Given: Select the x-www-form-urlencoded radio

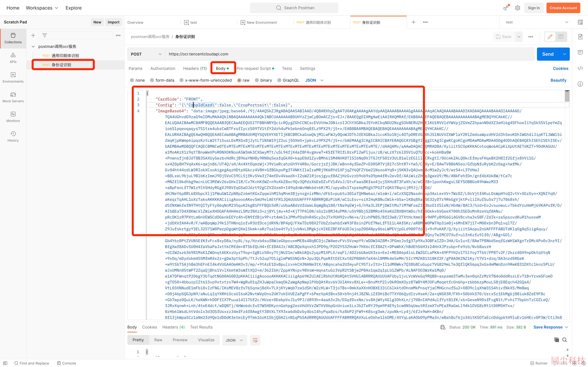Looking at the screenshot, I should pos(182,80).
